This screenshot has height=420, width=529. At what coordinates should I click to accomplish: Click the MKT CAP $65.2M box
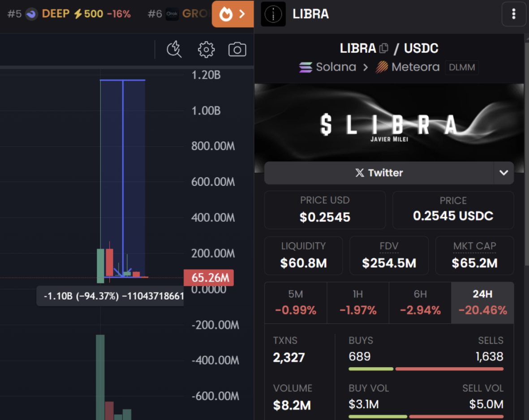pos(474,256)
